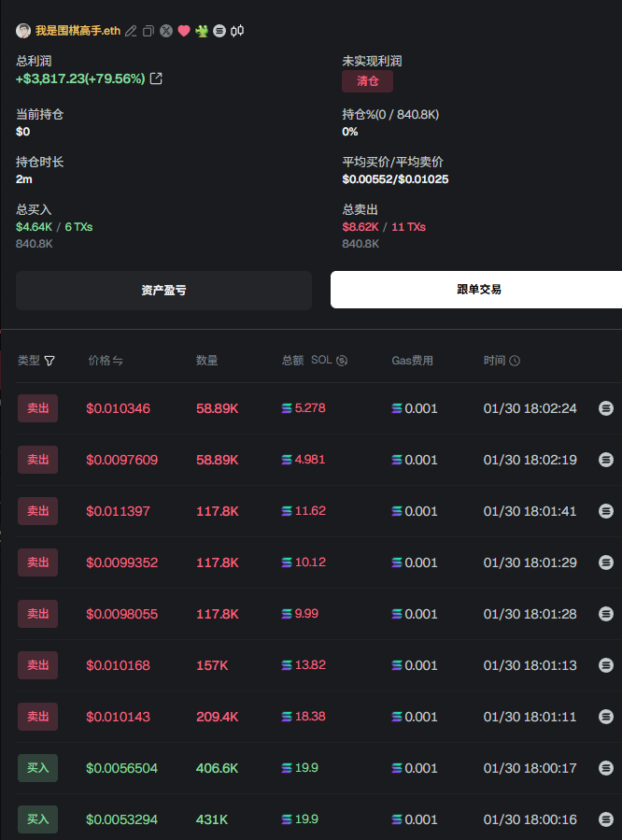Click the 买入 tag on the 406.6K row
The image size is (622, 840).
click(37, 768)
